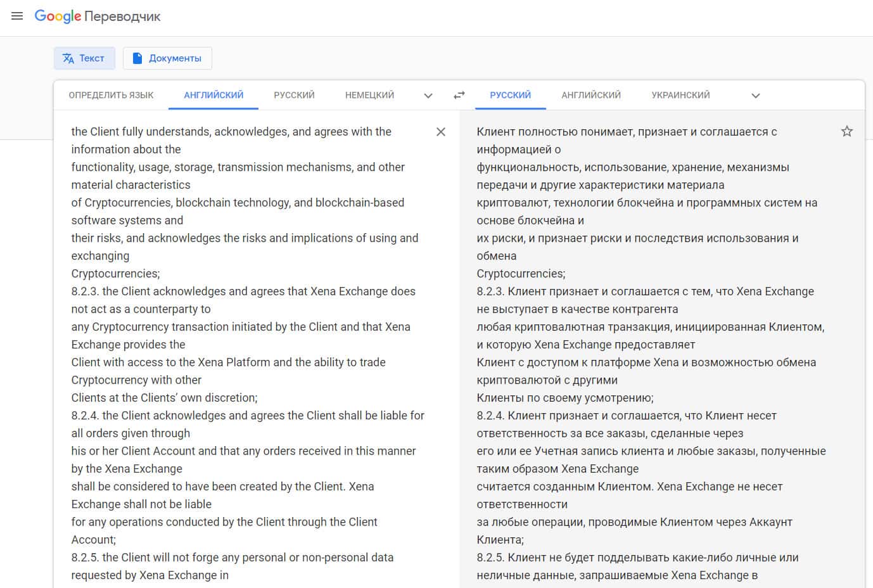Select Украинский as target language

pyautogui.click(x=680, y=95)
